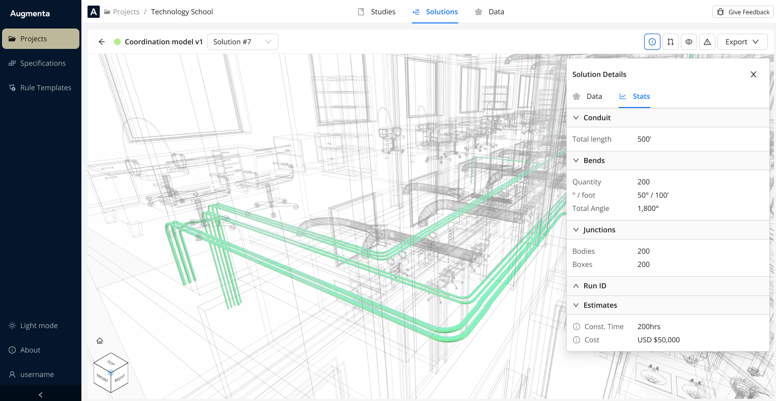Go to the Projects breadcrumb
The image size is (776, 401).
[122, 12]
